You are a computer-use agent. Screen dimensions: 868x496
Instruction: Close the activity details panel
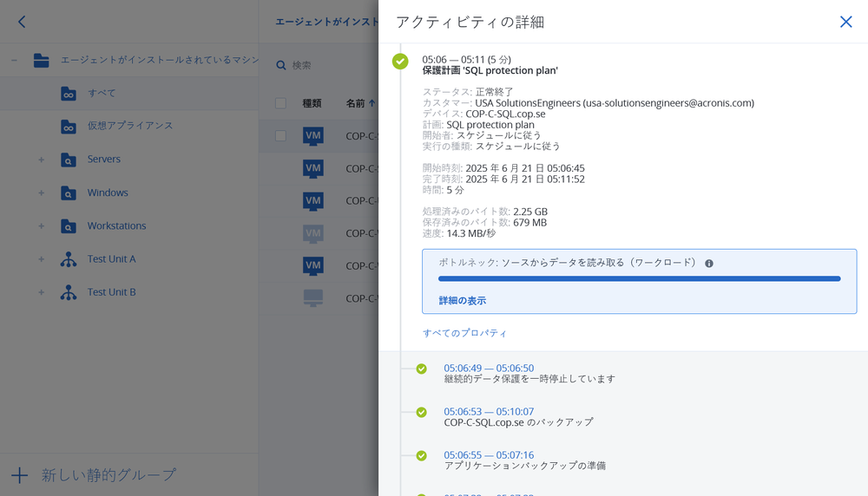[x=845, y=22]
